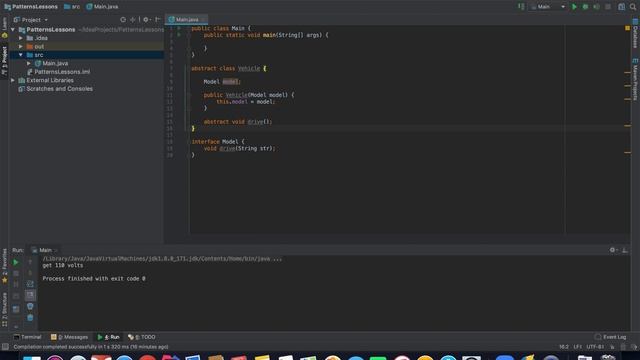
Task: Toggle the Project side tab
Action: [4, 60]
